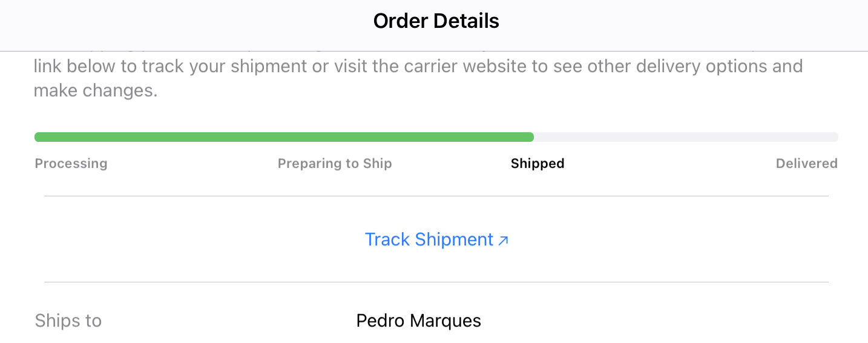Click the word Shipment in the blue link
This screenshot has height=343, width=868.
[x=455, y=239]
